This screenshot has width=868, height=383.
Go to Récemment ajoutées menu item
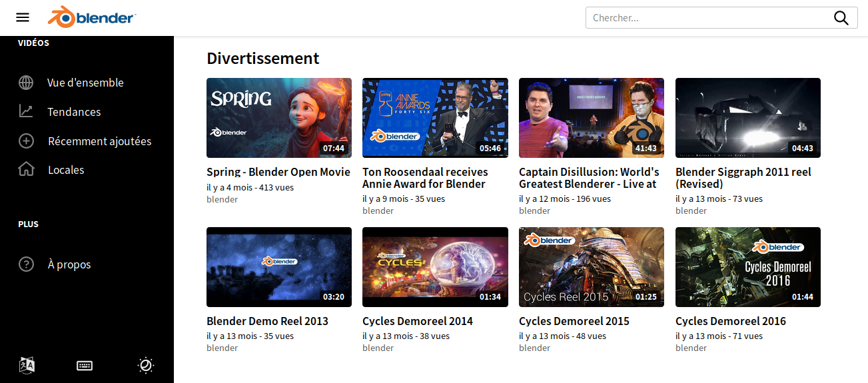[99, 141]
